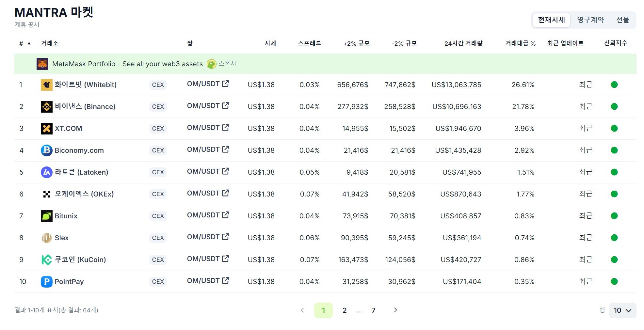The width and height of the screenshot is (644, 330).
Task: Open the rows per page dropdown
Action: (622, 310)
